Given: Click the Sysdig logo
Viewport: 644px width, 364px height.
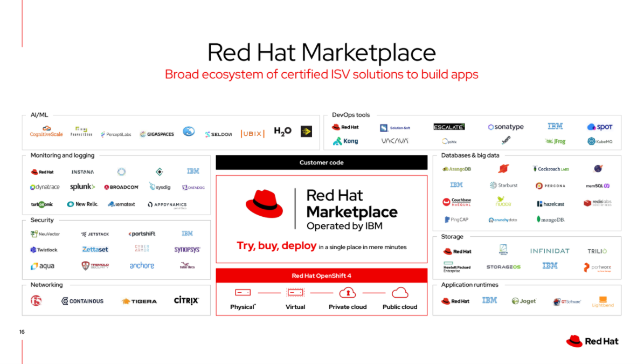Looking at the screenshot, I should [160, 187].
